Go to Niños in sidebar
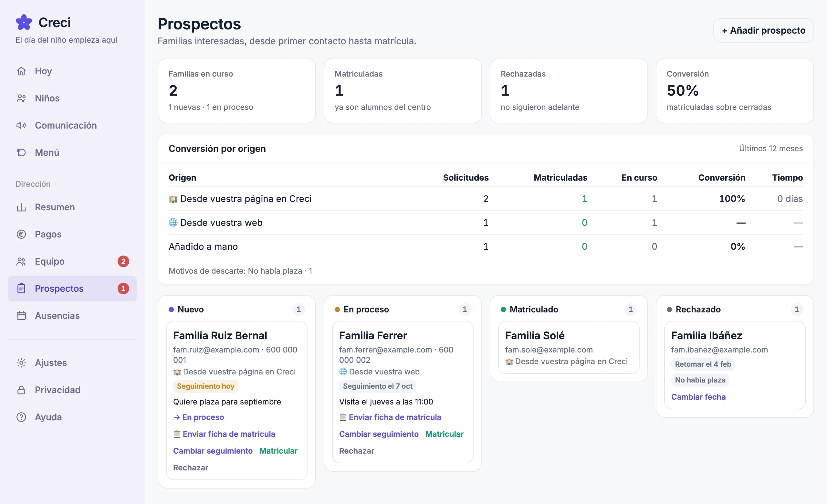This screenshot has width=827, height=504. click(72, 98)
